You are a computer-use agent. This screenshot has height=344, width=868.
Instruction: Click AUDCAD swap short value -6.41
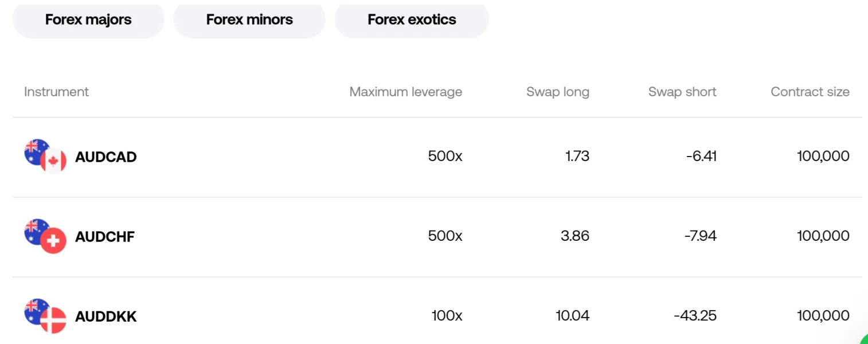pyautogui.click(x=701, y=156)
